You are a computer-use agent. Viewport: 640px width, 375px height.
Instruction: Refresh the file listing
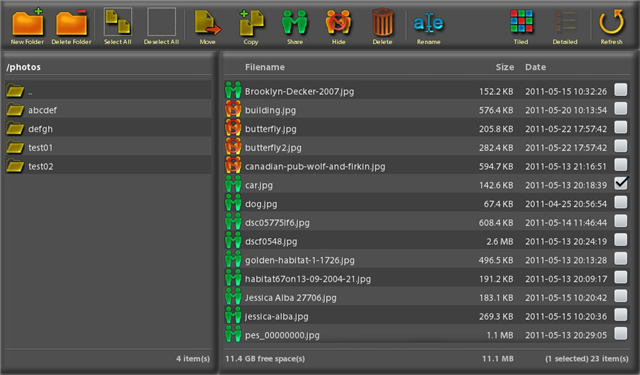click(x=611, y=22)
